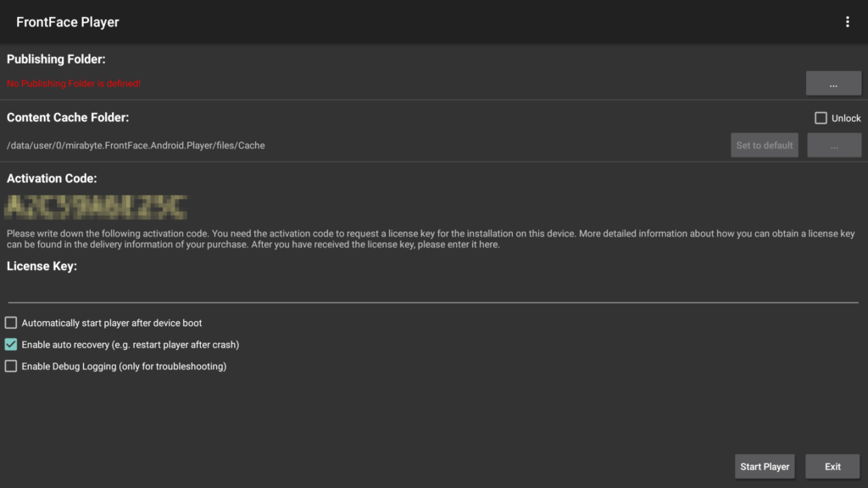Click the Content Cache Folder heading

pos(68,117)
